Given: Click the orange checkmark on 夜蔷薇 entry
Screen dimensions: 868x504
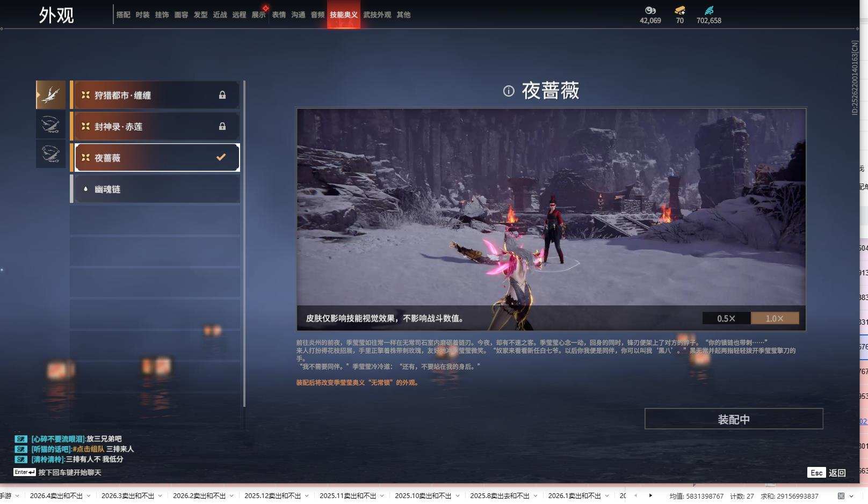Looking at the screenshot, I should (x=220, y=157).
